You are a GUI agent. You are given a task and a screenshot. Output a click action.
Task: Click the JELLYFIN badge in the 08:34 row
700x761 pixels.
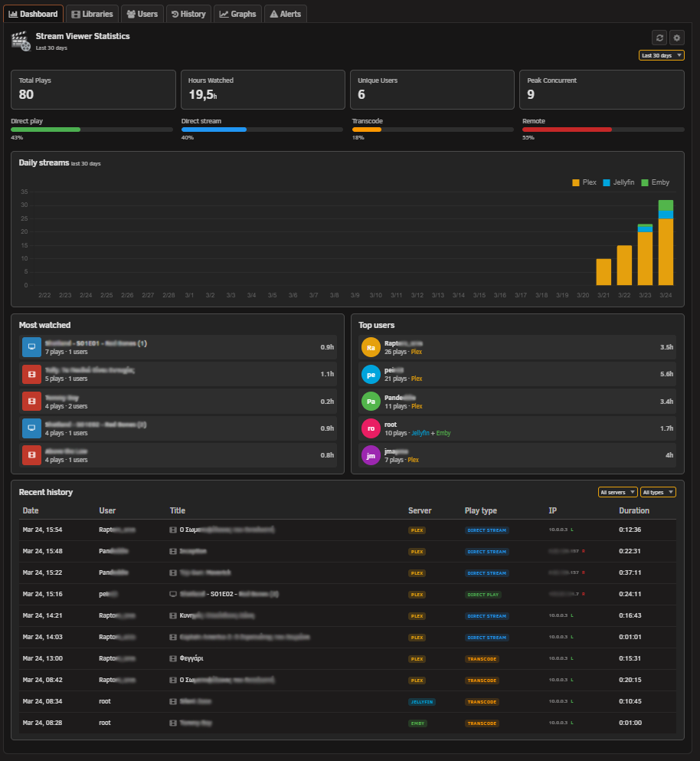421,702
